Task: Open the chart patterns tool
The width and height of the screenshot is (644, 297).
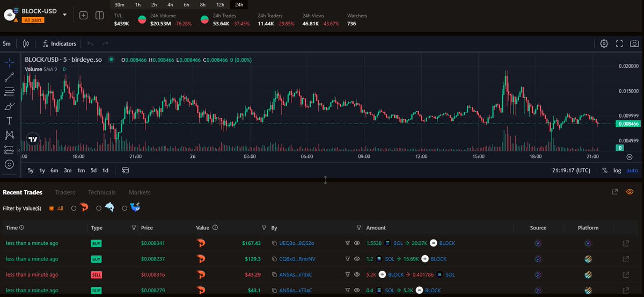Action: coord(9,135)
